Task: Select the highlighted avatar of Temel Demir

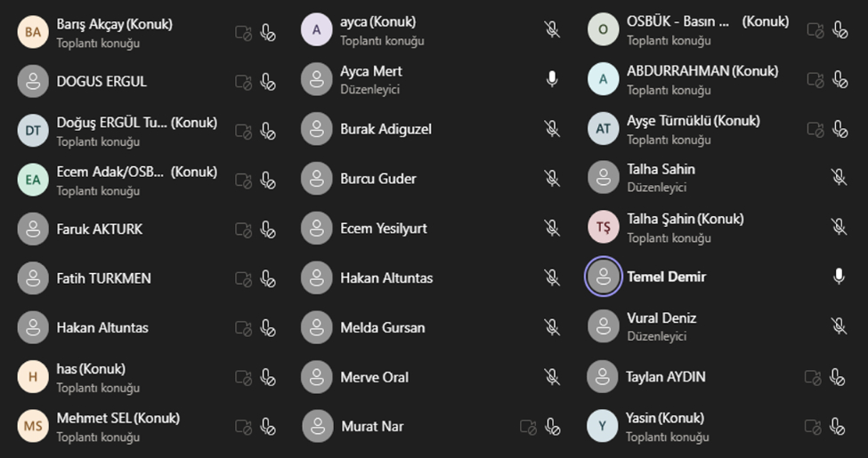Action: click(x=603, y=277)
